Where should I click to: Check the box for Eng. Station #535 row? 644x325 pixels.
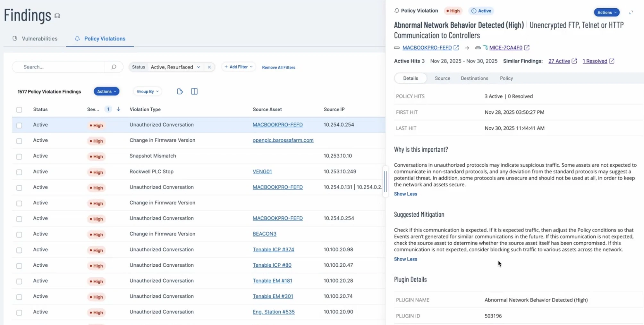19,312
